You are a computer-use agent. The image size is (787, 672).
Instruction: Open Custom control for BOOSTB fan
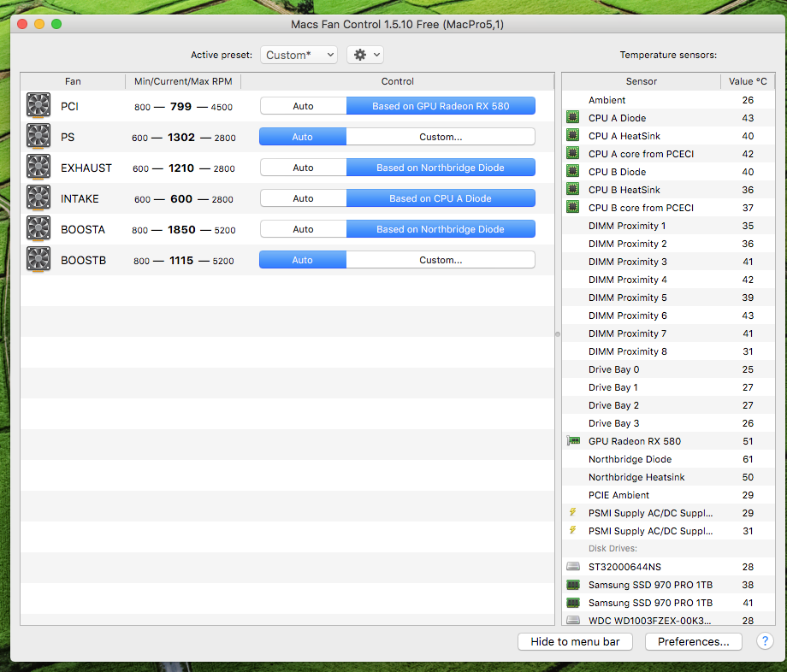441,260
